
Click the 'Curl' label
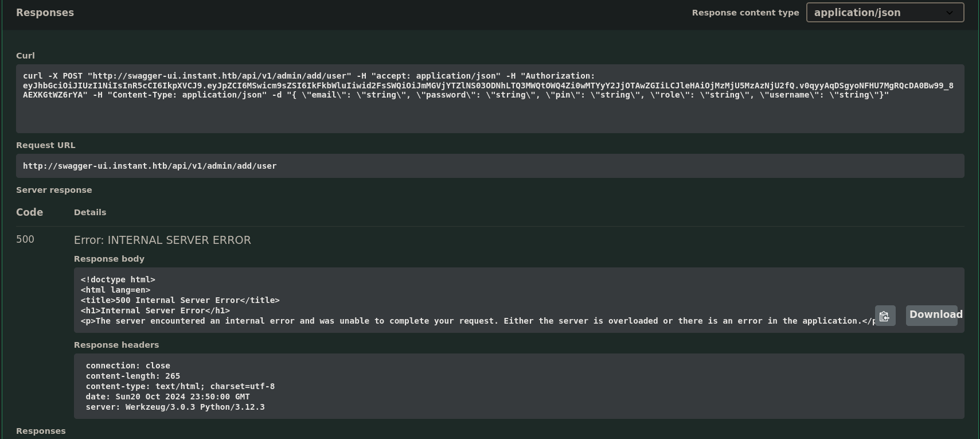25,56
